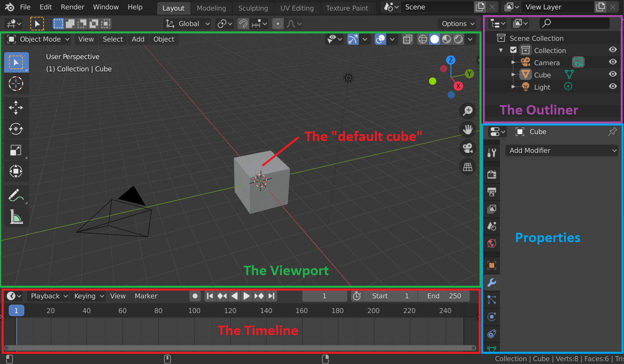Click the Blender logo menu icon
Screen dimensions: 624x364
point(9,7)
